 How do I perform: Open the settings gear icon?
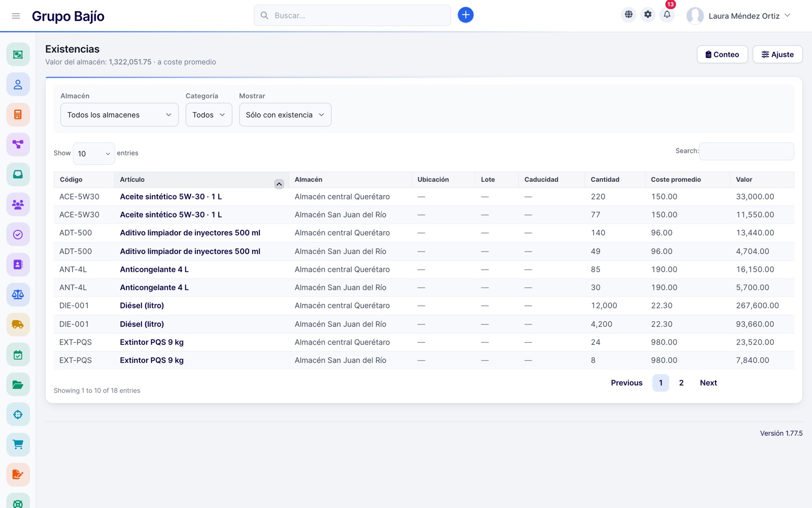[648, 15]
